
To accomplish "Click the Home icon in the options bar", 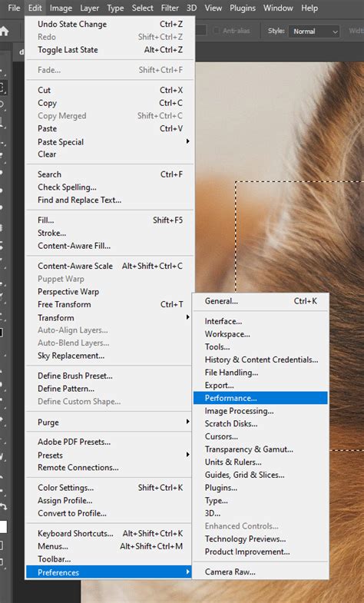I will (4, 31).
